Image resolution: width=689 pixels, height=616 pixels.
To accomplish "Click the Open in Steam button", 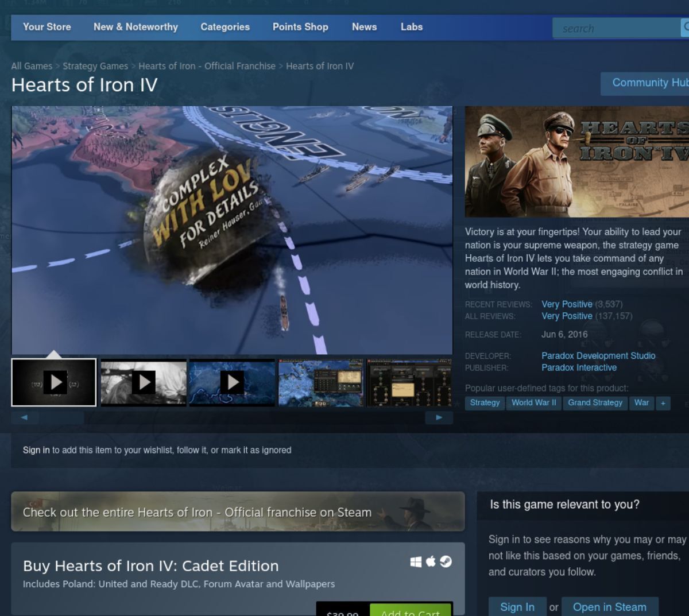I will [x=610, y=607].
